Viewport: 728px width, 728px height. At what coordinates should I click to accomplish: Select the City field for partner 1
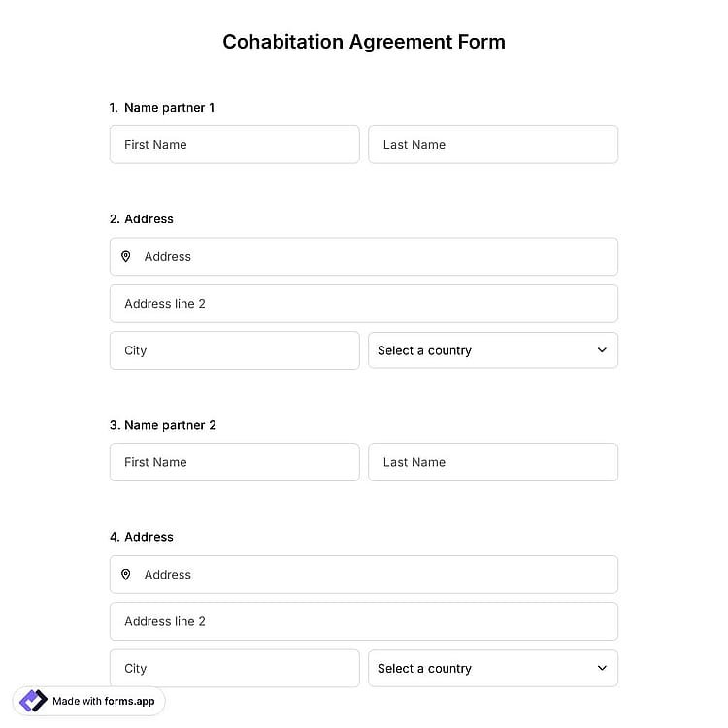tap(235, 350)
